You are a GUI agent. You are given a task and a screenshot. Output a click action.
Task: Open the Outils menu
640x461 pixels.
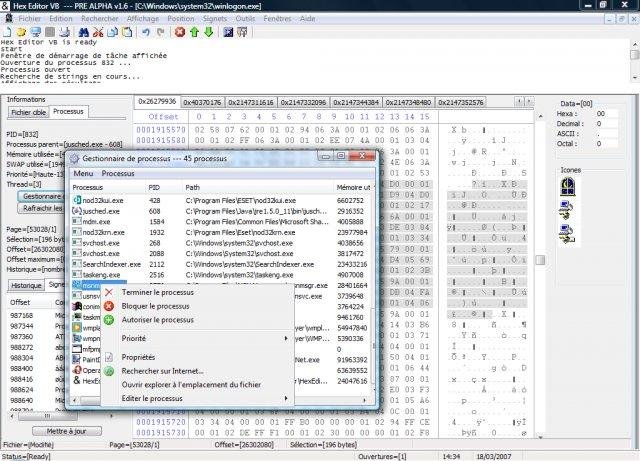coord(245,18)
